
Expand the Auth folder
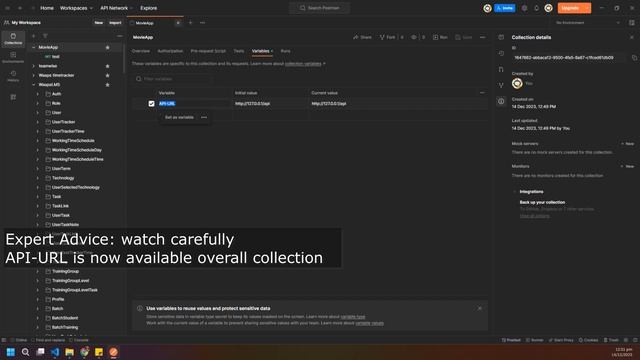(x=38, y=94)
